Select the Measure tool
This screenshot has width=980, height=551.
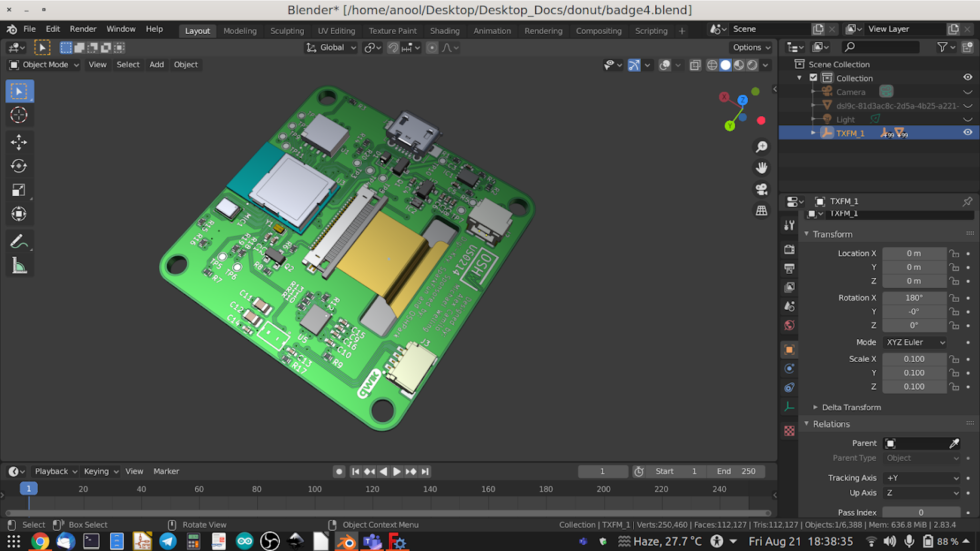19,264
